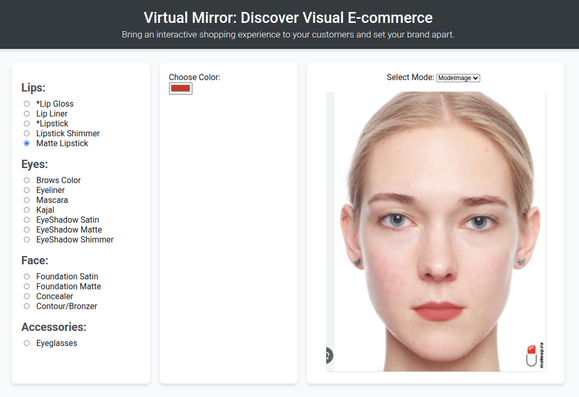This screenshot has width=579, height=397.
Task: Select EyeShadow Matte radio button
Action: click(27, 230)
